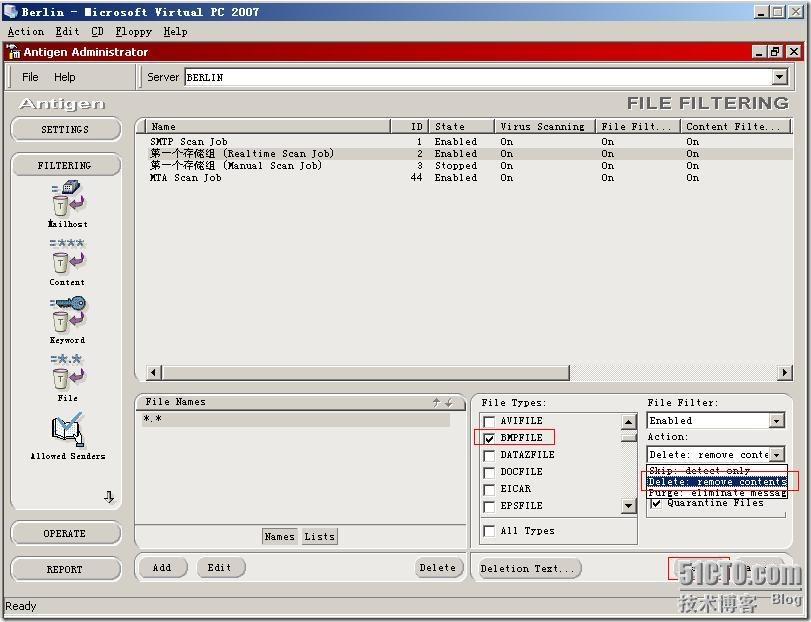Toggle the EPSFILE checkbox
The height and width of the screenshot is (622, 811).
tap(489, 506)
